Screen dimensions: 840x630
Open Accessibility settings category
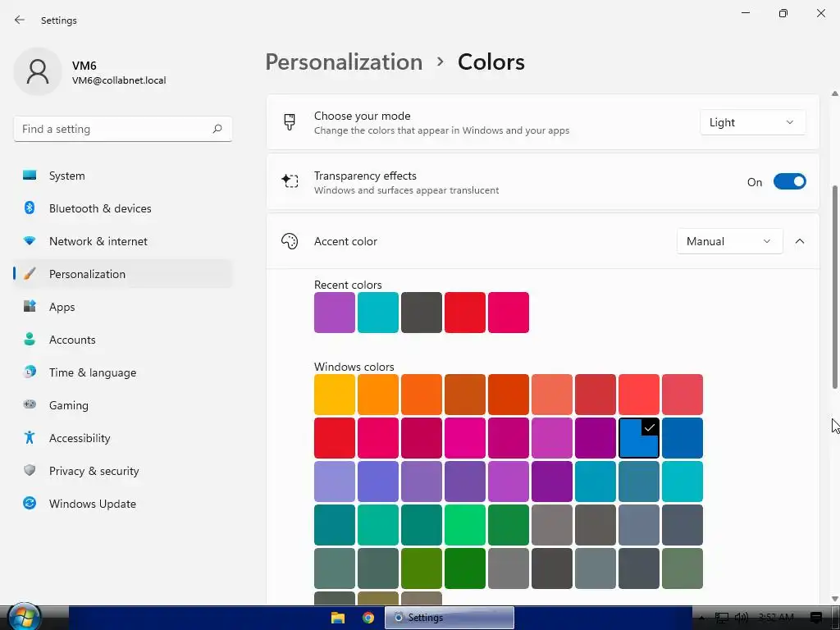123,438
